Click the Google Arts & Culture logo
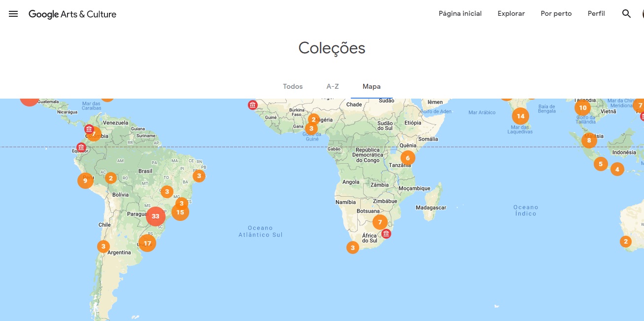 (x=72, y=14)
